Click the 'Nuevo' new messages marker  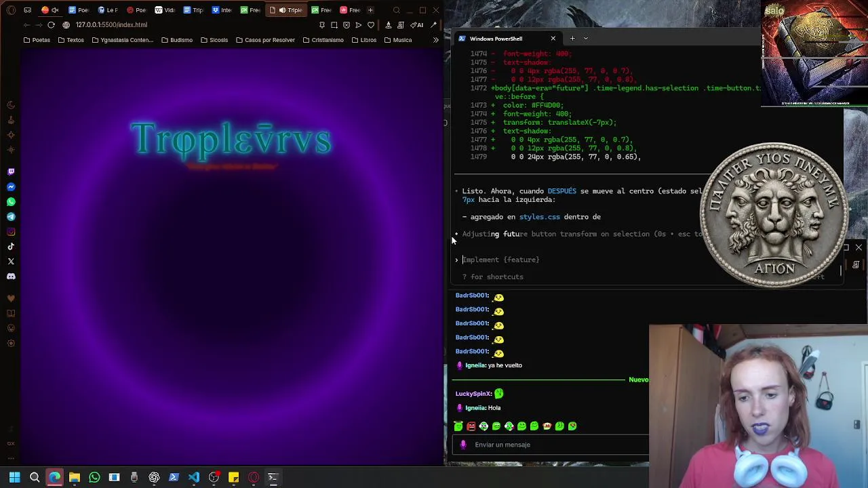pyautogui.click(x=638, y=380)
